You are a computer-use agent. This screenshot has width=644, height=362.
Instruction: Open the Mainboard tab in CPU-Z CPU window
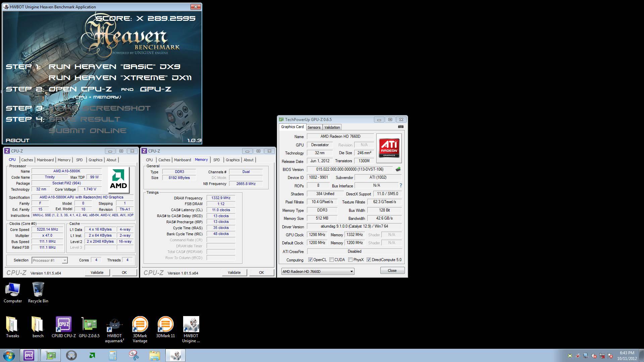[45, 160]
